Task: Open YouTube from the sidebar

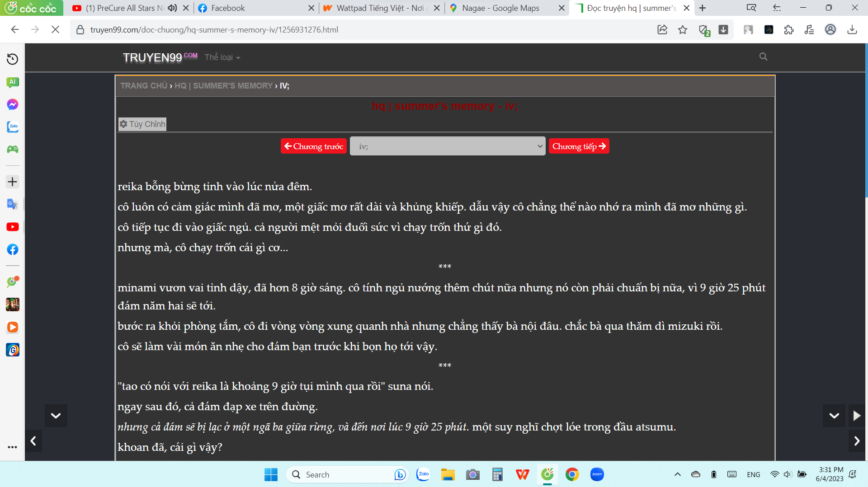Action: coord(12,227)
